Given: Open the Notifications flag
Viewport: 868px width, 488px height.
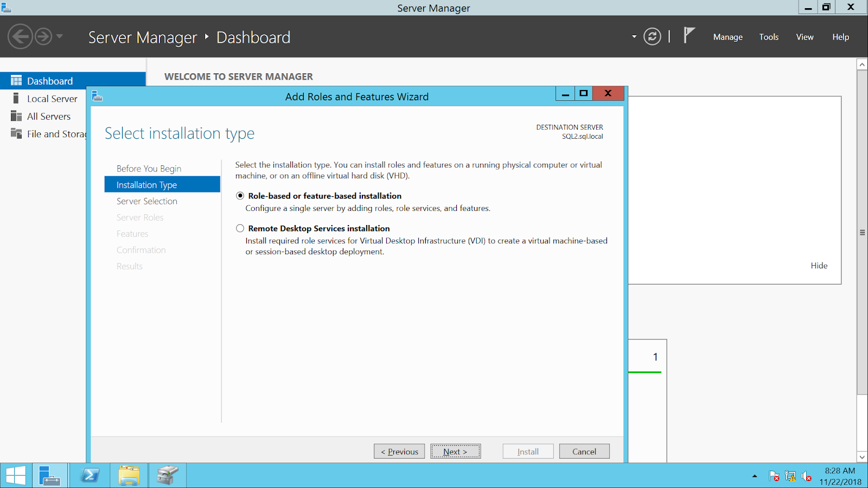Looking at the screenshot, I should coord(689,36).
